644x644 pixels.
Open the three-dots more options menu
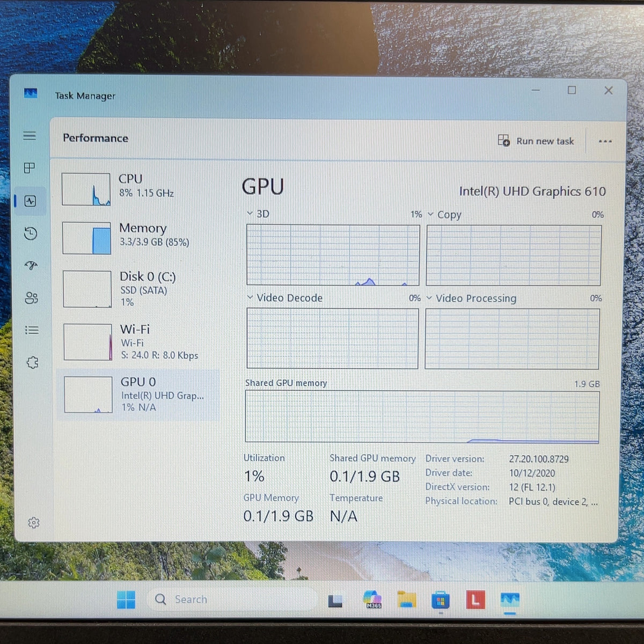pyautogui.click(x=605, y=141)
